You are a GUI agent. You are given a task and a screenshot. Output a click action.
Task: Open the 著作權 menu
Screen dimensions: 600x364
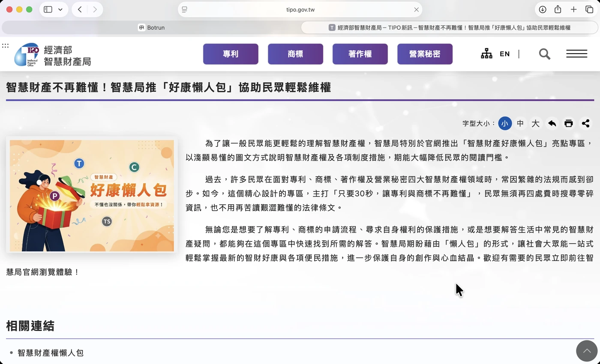(x=360, y=54)
